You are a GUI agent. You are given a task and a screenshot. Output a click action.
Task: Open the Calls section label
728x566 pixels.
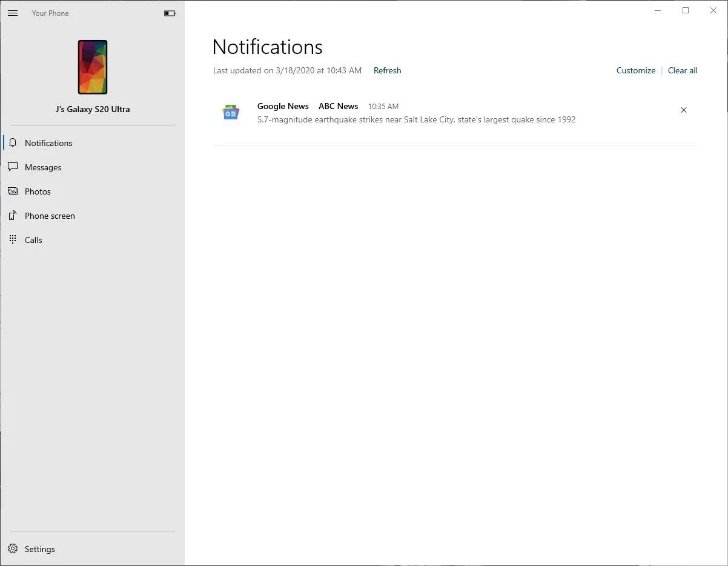[x=33, y=240]
